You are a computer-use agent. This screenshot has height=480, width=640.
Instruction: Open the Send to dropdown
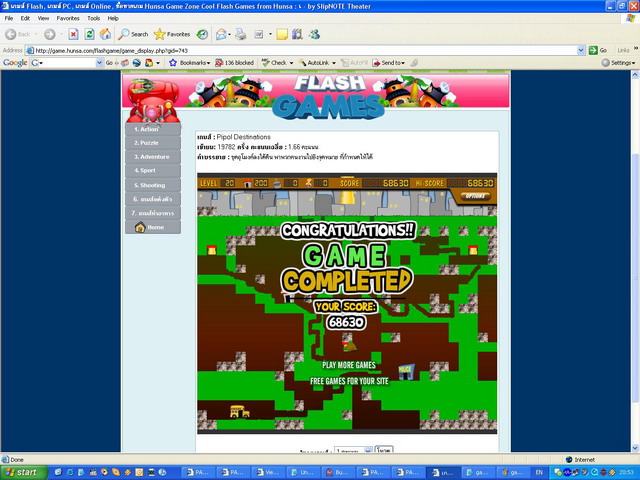point(389,62)
